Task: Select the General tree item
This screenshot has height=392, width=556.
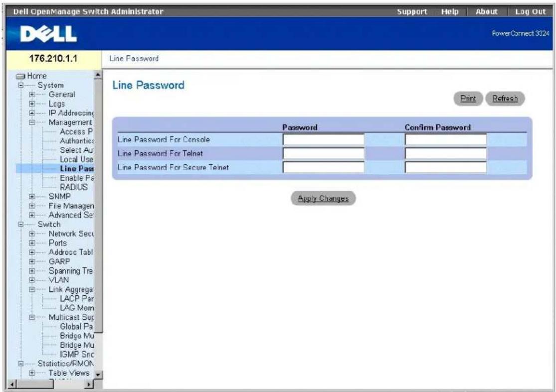Action: point(62,95)
